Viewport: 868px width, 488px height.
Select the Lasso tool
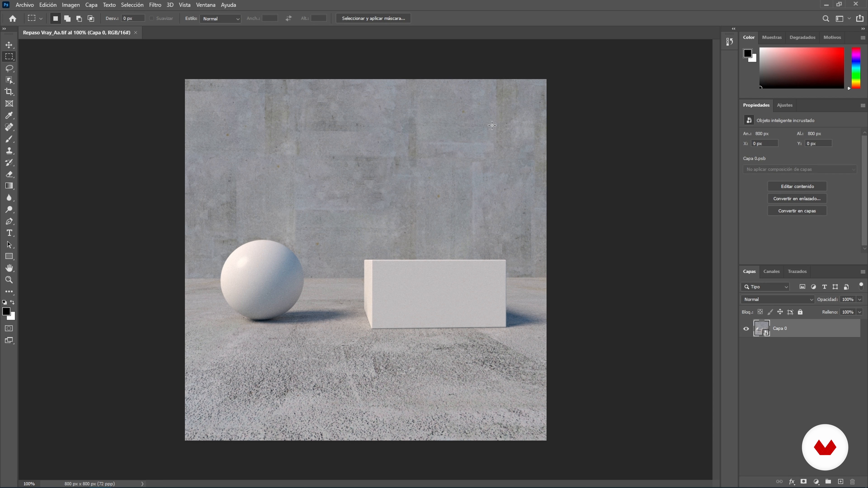coord(9,68)
